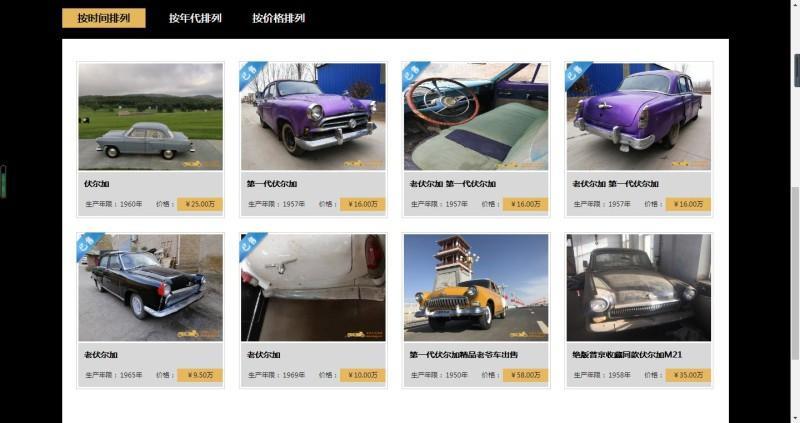Open the gray 伏尔加 1960 car photo
800x423 pixels.
[x=151, y=116]
